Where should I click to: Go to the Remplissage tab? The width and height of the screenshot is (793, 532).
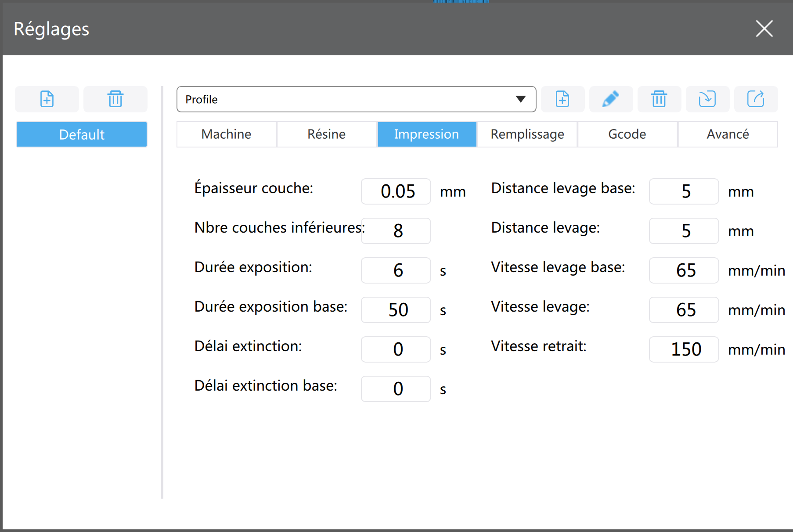[527, 134]
